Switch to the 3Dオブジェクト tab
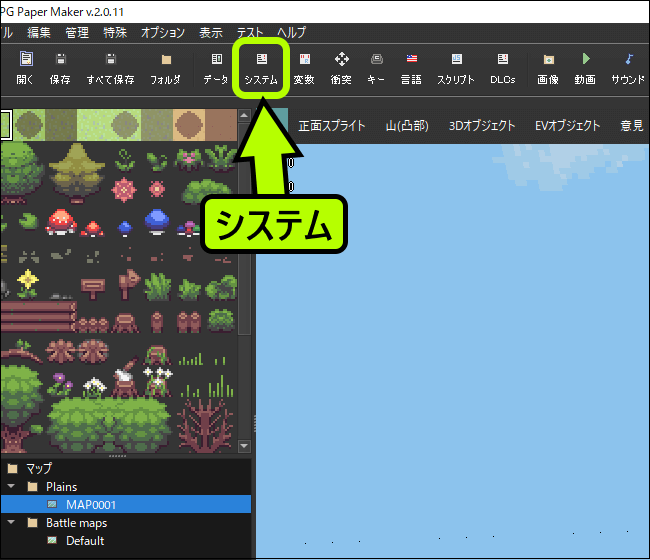The image size is (650, 560). [482, 126]
